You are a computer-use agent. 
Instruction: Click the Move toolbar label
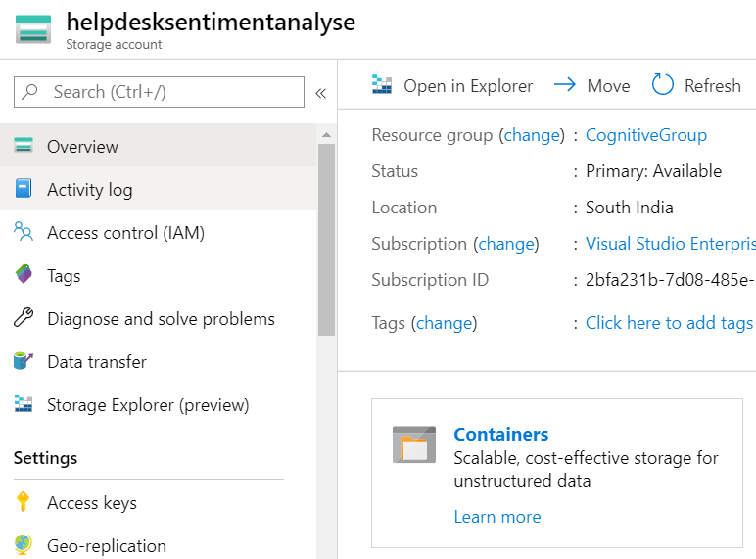(608, 86)
